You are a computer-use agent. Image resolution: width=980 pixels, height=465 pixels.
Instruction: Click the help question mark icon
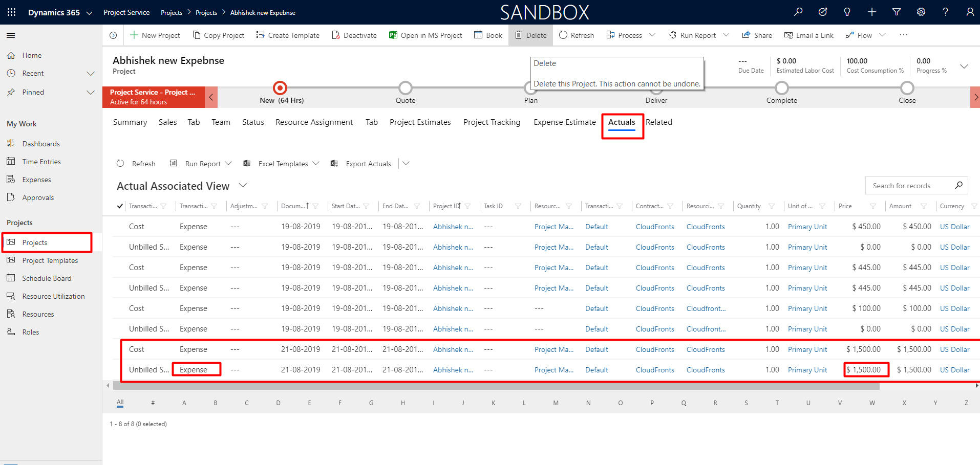click(x=945, y=12)
